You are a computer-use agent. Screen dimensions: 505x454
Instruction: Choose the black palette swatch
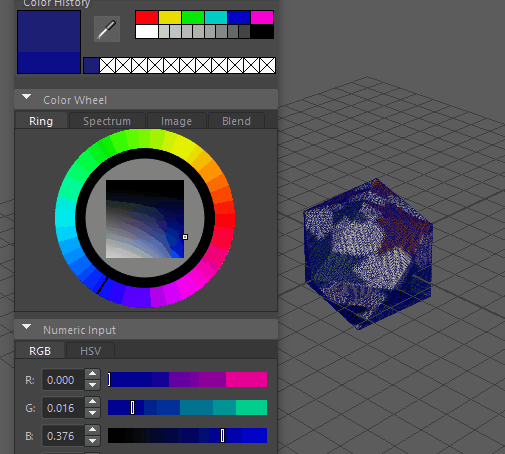(x=262, y=32)
